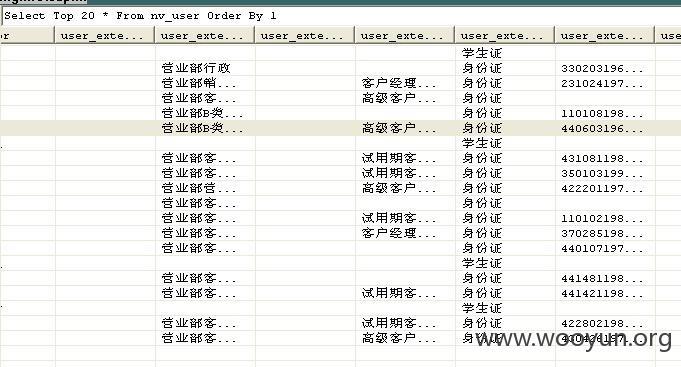Click '身份证' in the 441481198... row

[482, 278]
